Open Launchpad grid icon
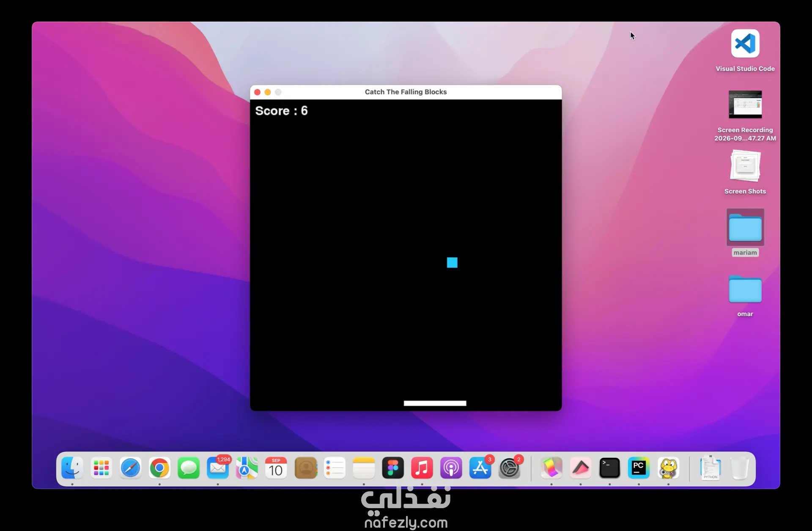This screenshot has height=531, width=812. coord(101,468)
